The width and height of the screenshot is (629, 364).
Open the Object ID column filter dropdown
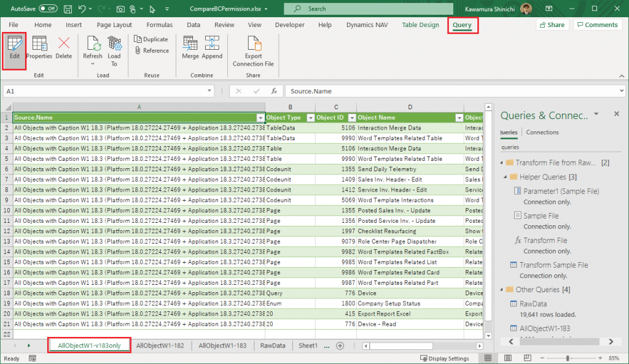point(352,118)
